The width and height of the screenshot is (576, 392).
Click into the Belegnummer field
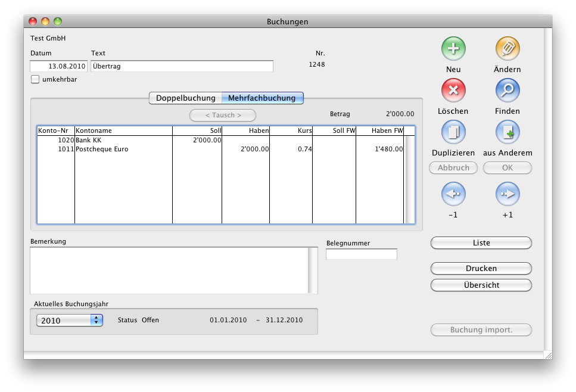(361, 254)
